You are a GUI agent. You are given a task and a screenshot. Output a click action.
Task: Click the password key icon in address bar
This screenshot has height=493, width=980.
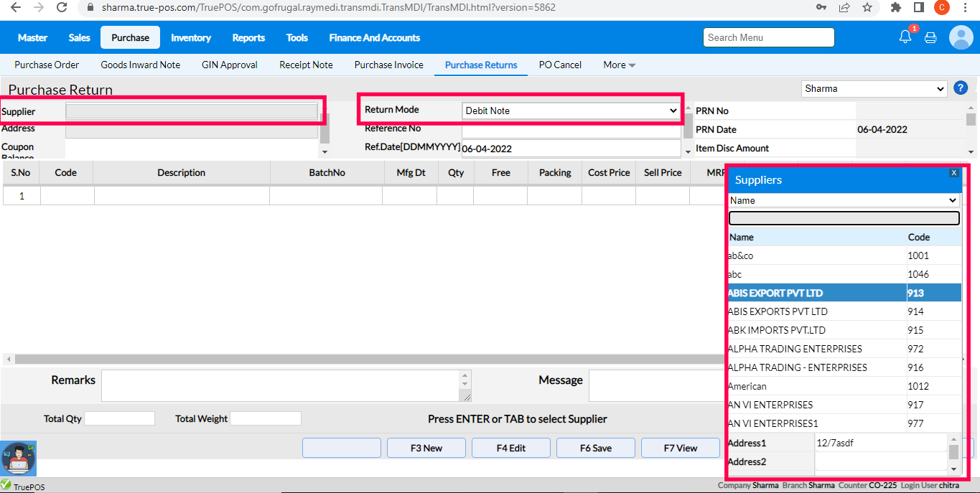coord(821,7)
